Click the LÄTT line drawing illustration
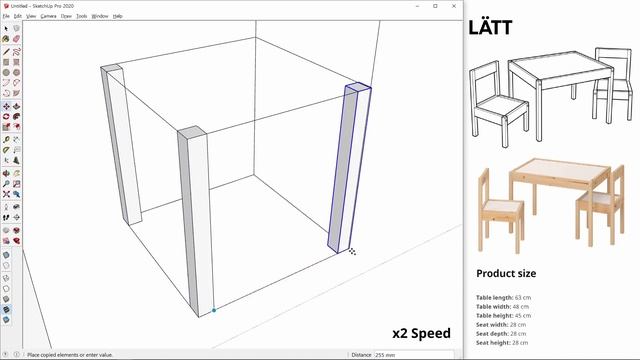 (551, 97)
